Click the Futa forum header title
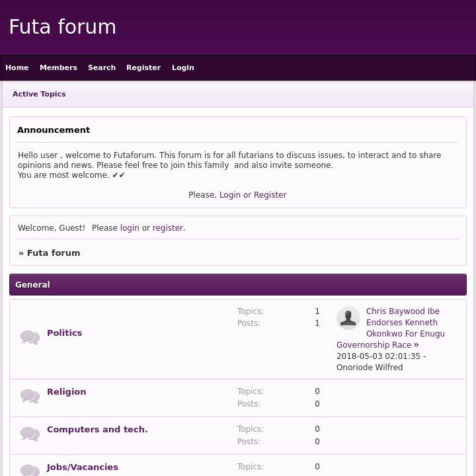The width and height of the screenshot is (476, 476). [x=63, y=27]
